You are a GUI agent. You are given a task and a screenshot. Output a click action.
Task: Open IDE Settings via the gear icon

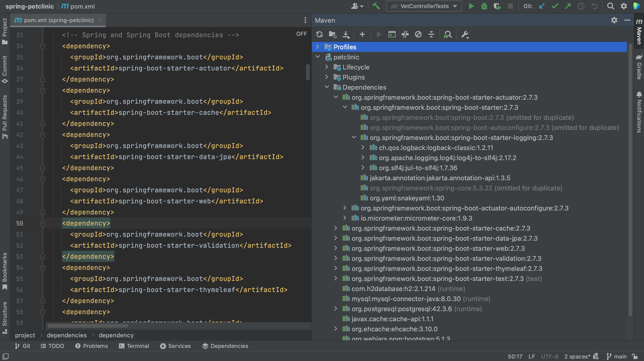coord(624,6)
